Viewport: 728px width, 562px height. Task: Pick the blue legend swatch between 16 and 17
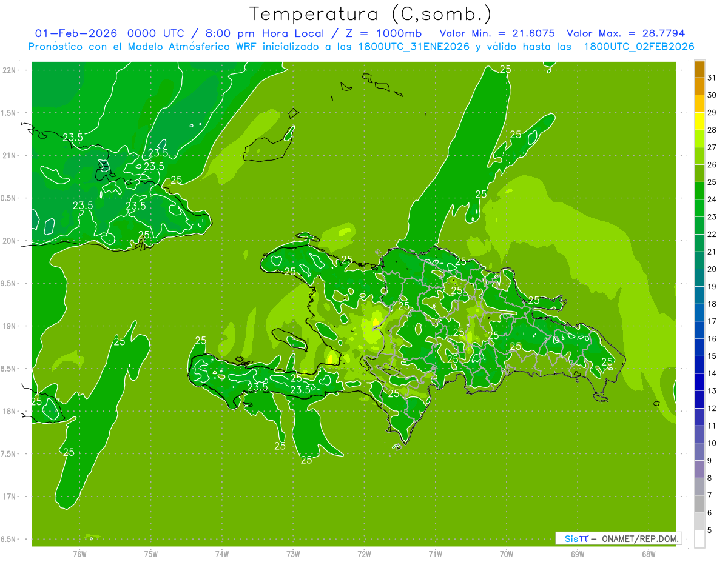699,330
